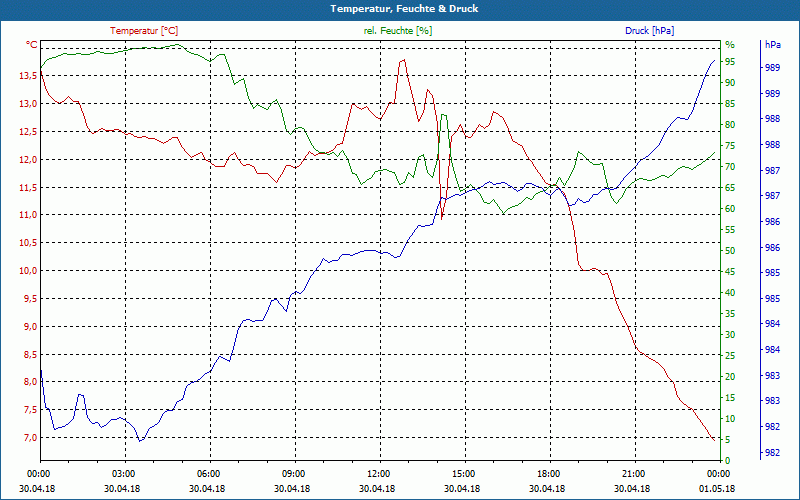
Task: Pick the 21:00 time axis label
Action: (x=632, y=474)
